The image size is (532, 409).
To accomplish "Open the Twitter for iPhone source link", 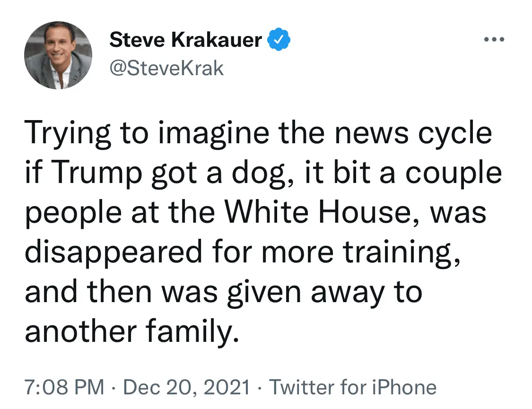I will [x=353, y=387].
